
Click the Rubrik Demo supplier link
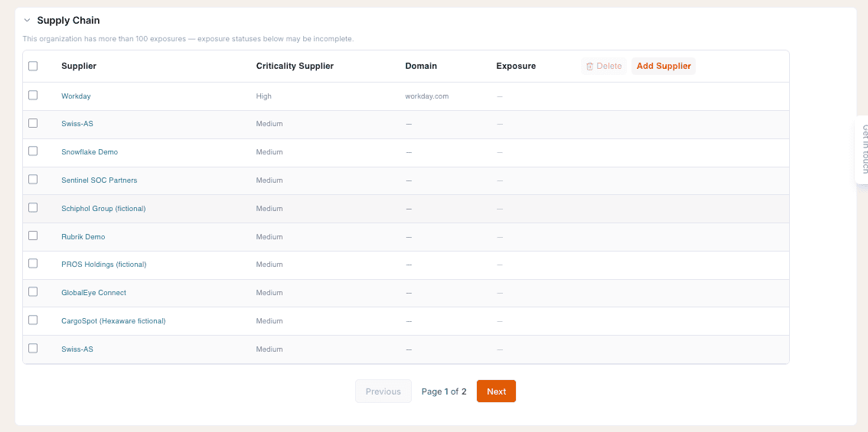(83, 237)
